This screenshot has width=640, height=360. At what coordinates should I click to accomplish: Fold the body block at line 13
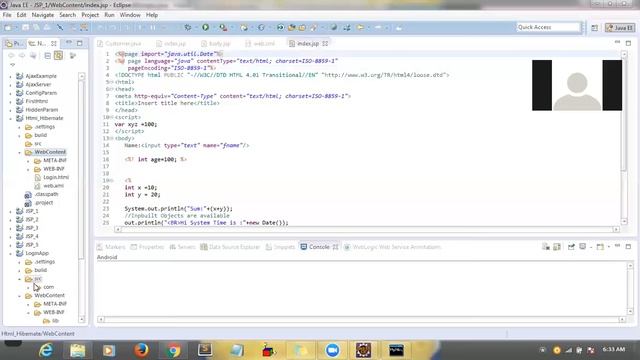[x=111, y=138]
